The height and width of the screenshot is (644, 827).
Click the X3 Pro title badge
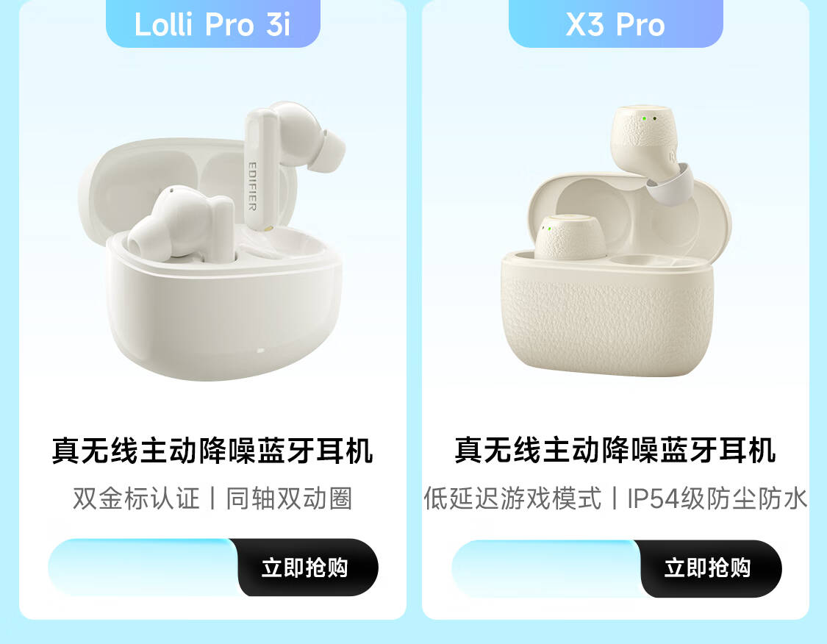coord(615,24)
